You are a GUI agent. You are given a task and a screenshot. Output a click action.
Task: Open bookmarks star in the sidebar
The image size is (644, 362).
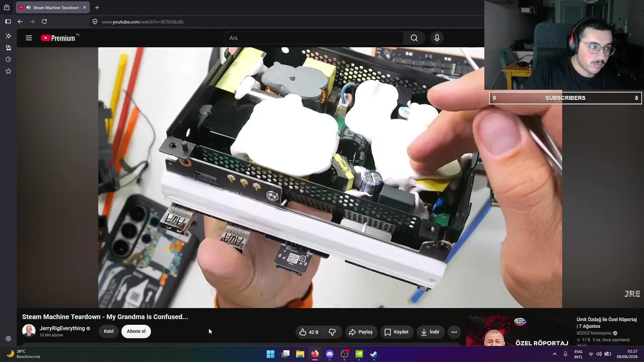pyautogui.click(x=8, y=71)
